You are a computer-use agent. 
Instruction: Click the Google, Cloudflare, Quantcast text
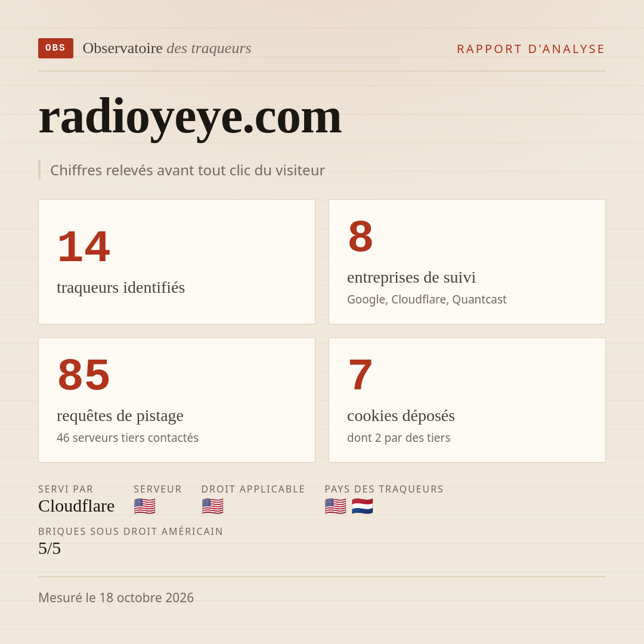pyautogui.click(x=427, y=299)
